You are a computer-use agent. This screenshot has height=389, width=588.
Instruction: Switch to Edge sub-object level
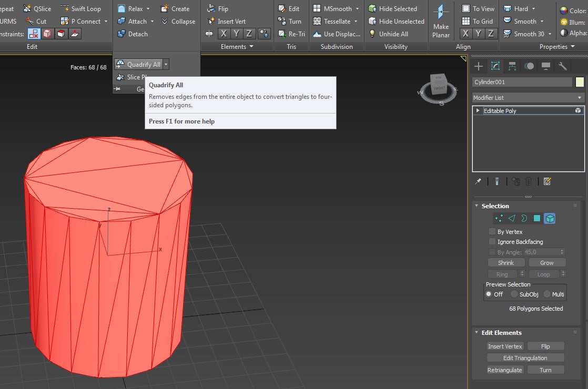pyautogui.click(x=512, y=219)
